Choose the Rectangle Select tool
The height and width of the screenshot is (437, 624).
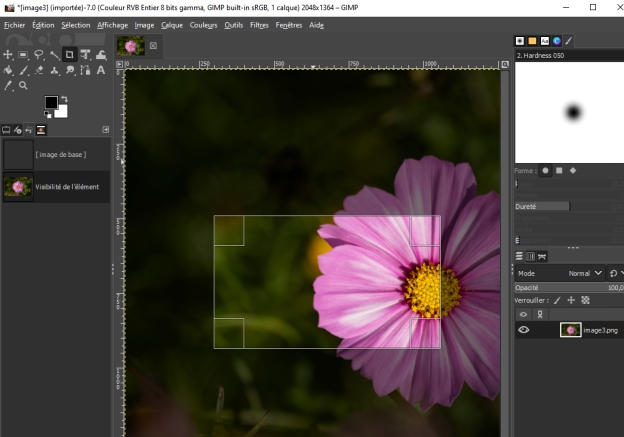[23, 55]
